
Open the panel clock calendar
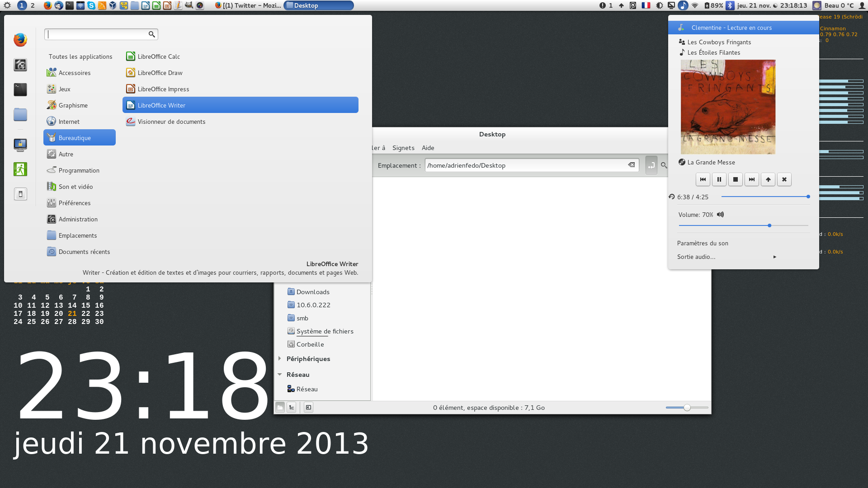pyautogui.click(x=772, y=5)
